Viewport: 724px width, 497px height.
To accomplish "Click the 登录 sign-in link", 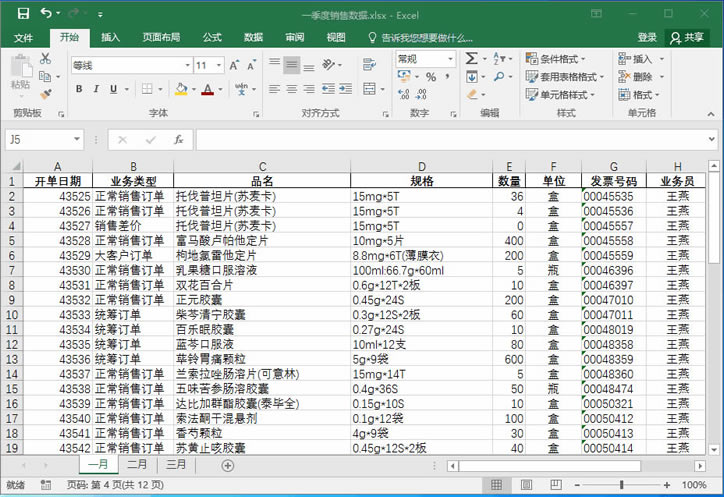I will click(647, 37).
